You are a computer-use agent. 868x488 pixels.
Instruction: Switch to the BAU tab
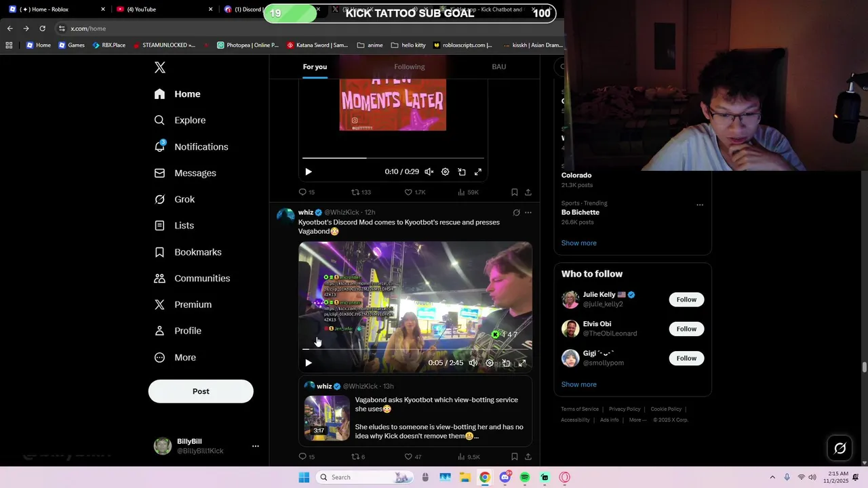click(x=499, y=66)
